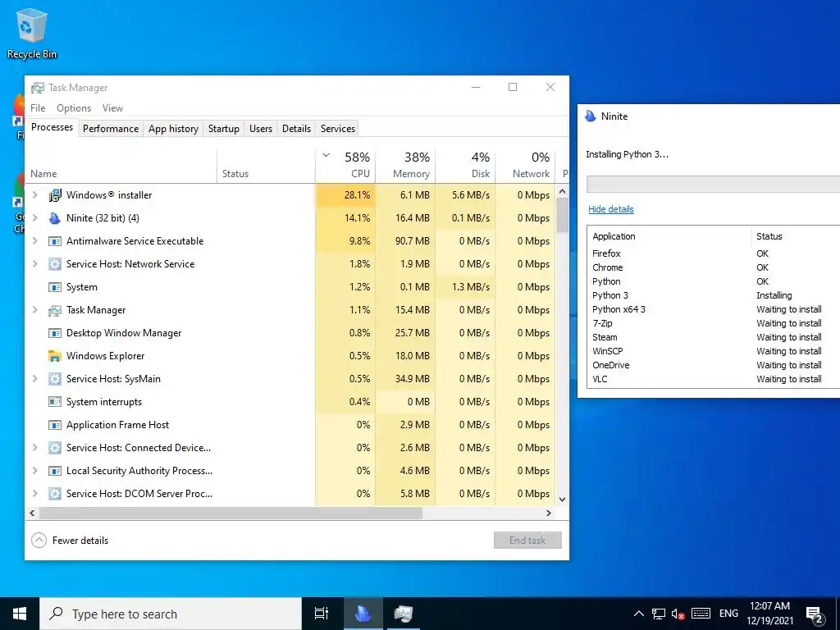
Task: Click the vertical scrollbar thumb in process list
Action: click(x=562, y=216)
